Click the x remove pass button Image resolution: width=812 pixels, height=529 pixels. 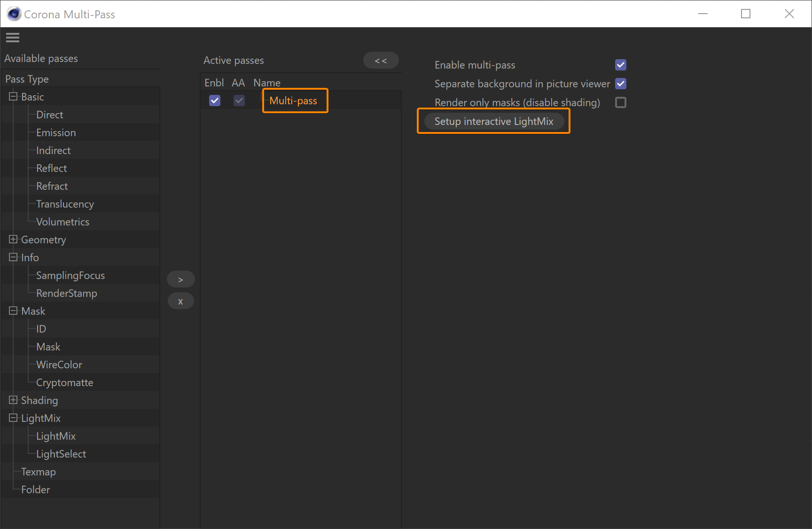click(180, 301)
